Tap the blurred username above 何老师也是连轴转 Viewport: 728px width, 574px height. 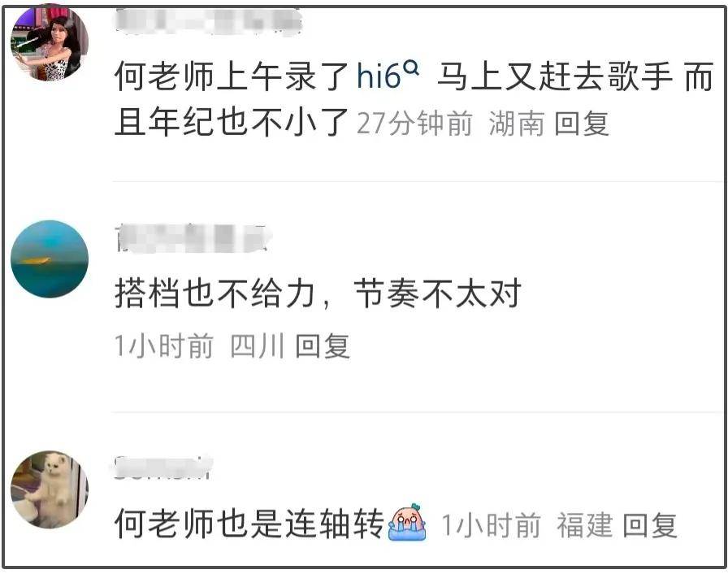[x=163, y=467]
